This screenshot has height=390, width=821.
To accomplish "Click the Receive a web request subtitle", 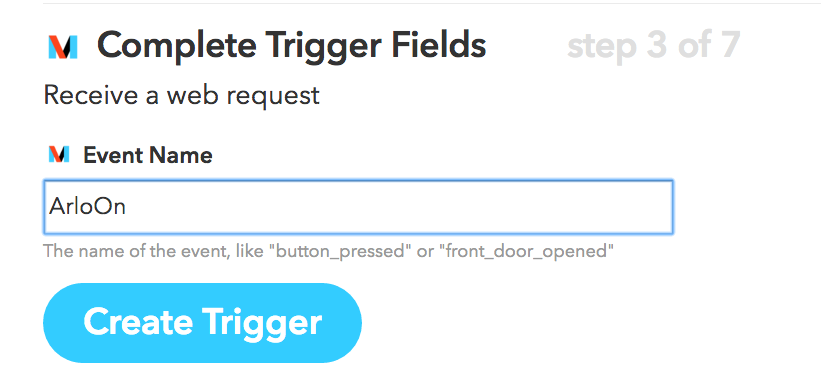I will (181, 95).
